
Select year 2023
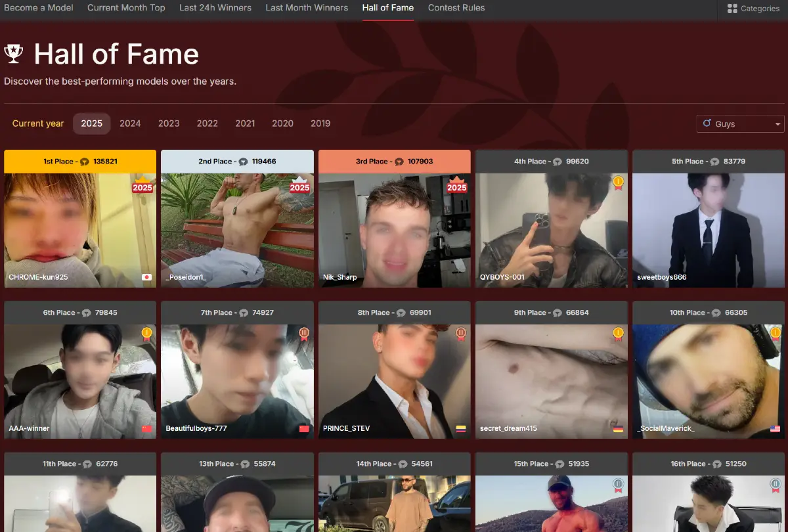click(169, 123)
